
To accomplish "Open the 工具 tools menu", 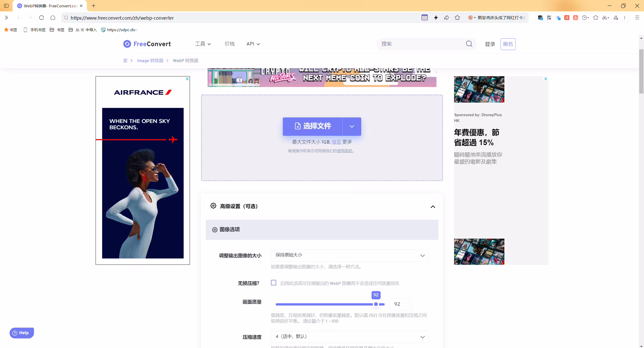I will pos(203,44).
